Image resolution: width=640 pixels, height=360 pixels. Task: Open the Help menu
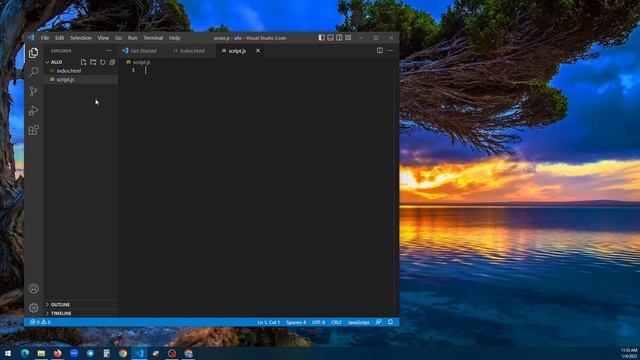tap(175, 38)
